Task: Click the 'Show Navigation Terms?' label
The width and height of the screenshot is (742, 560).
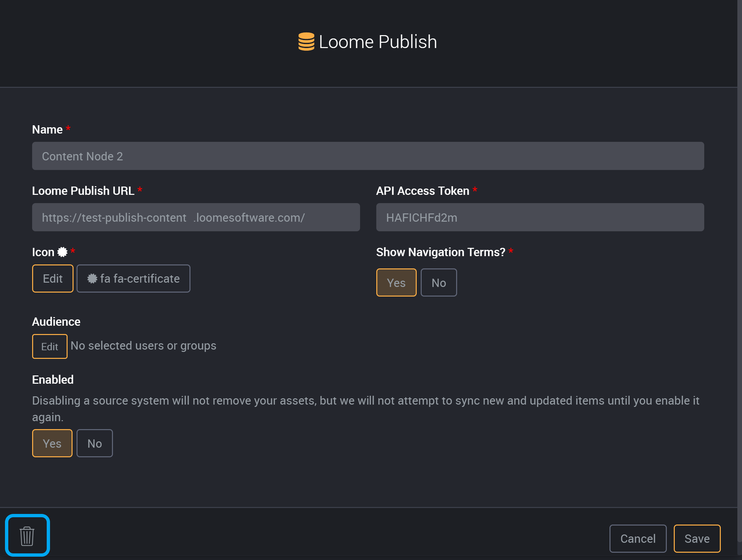Action: [x=441, y=252]
